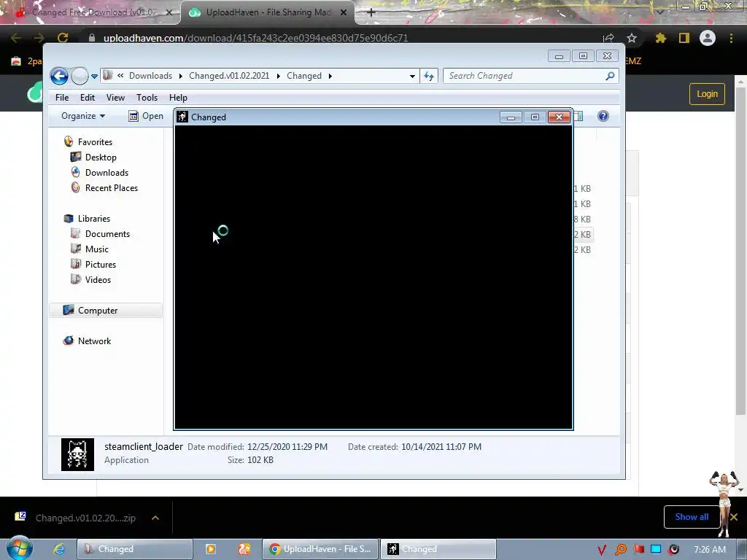
Task: Expand arrow after Changed.v01.02.2021 breadcrumb
Action: (278, 76)
